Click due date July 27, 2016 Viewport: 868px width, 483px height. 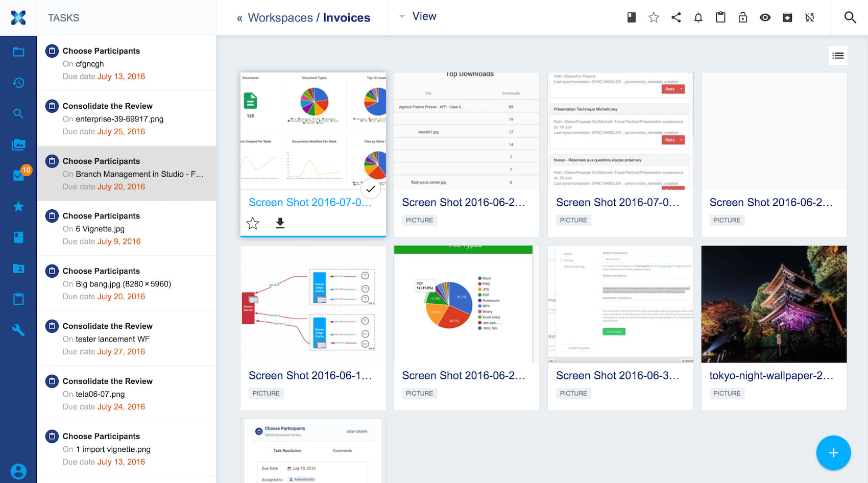click(121, 352)
